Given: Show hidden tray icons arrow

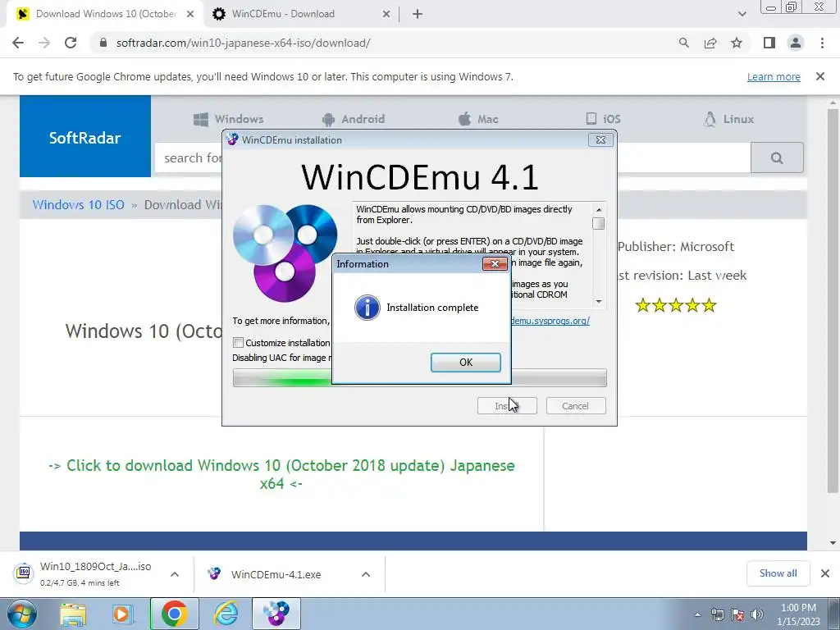Looking at the screenshot, I should [697, 614].
